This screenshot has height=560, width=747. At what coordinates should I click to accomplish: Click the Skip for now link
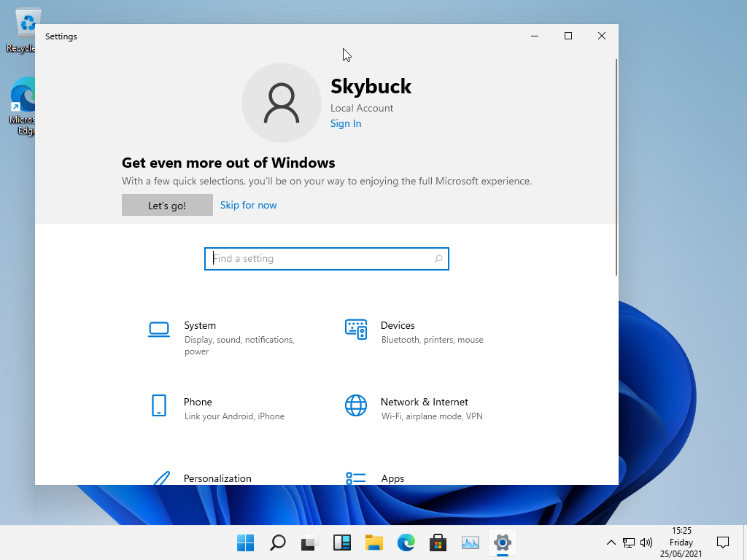tap(248, 205)
